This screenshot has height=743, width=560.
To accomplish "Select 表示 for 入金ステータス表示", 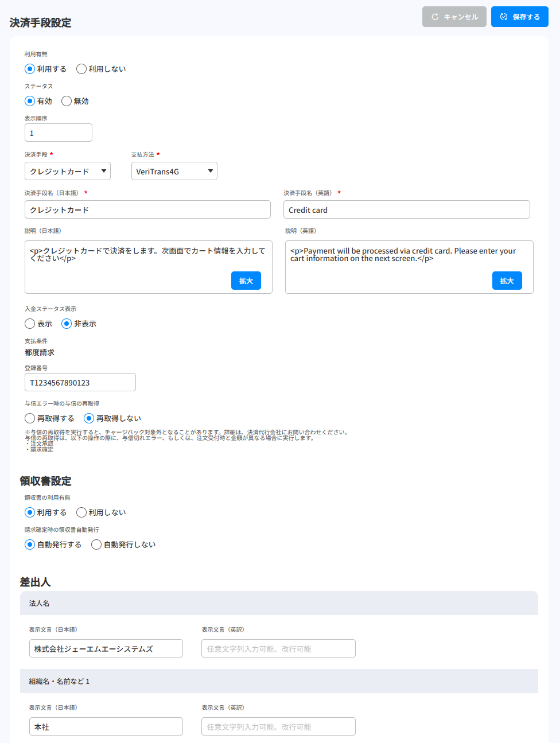I will coord(30,324).
